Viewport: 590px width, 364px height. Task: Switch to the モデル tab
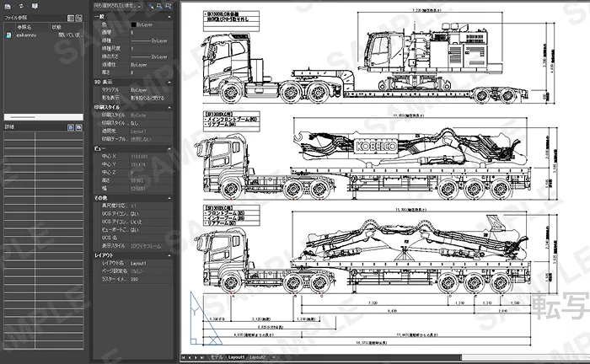pyautogui.click(x=217, y=357)
